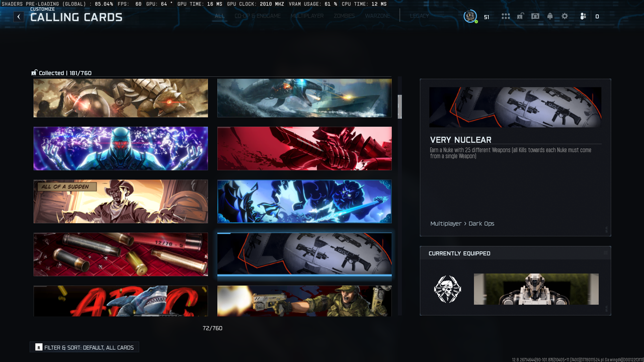This screenshot has height=362, width=644.
Task: Switch to the WARZONE tab
Action: coord(377,16)
